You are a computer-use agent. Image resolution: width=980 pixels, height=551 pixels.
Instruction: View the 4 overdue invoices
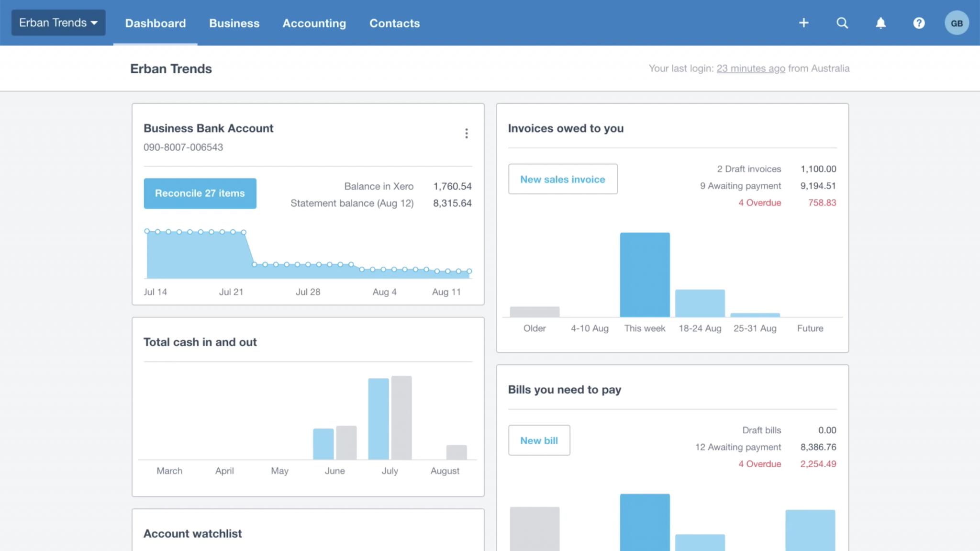tap(759, 202)
